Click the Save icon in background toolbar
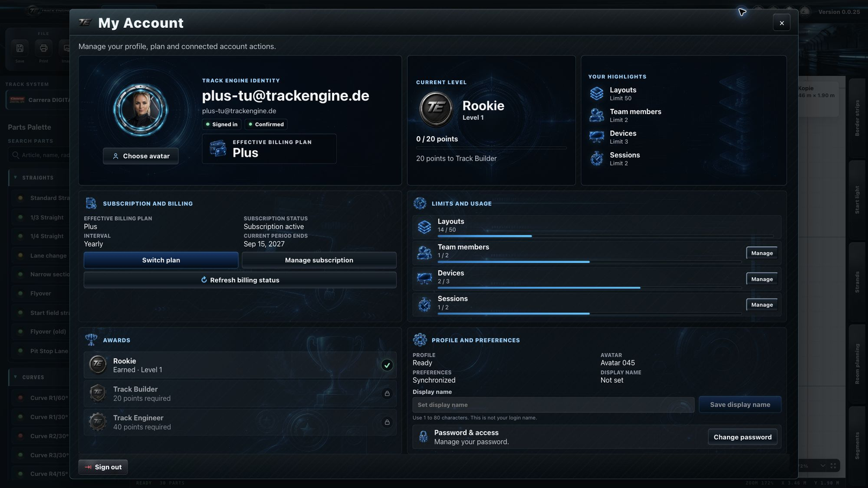 click(x=20, y=48)
